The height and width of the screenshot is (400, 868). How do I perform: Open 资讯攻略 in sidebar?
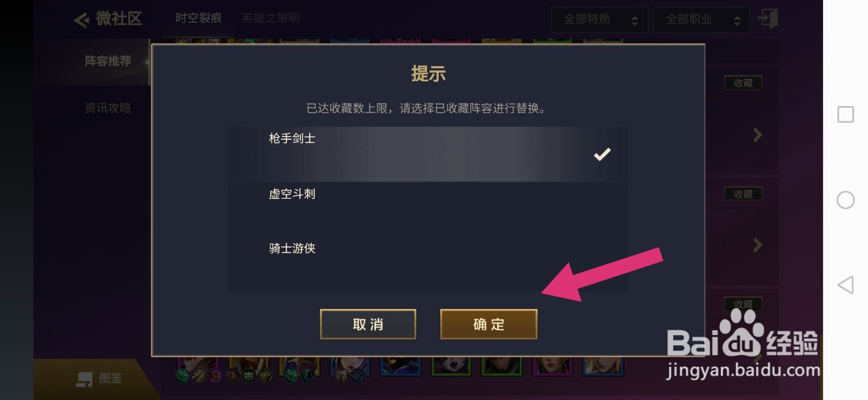point(108,108)
